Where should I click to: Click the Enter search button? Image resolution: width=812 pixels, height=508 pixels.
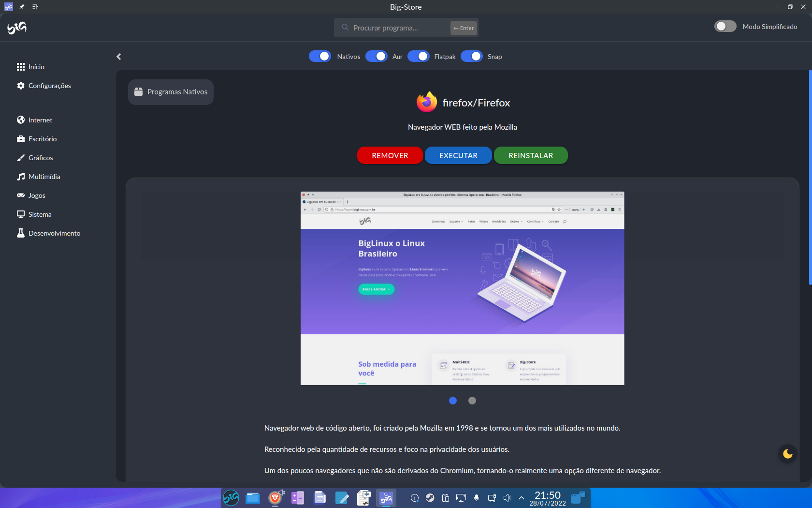[464, 28]
